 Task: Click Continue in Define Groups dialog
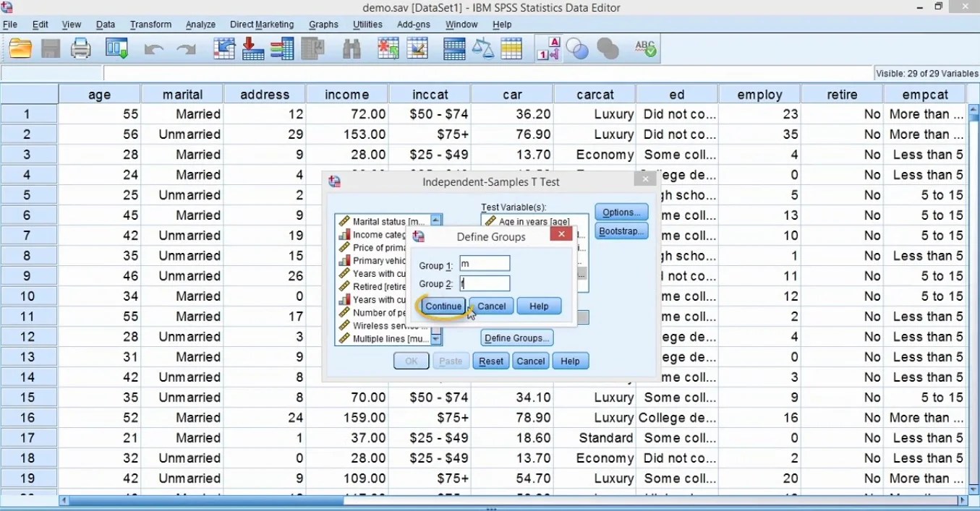[443, 306]
